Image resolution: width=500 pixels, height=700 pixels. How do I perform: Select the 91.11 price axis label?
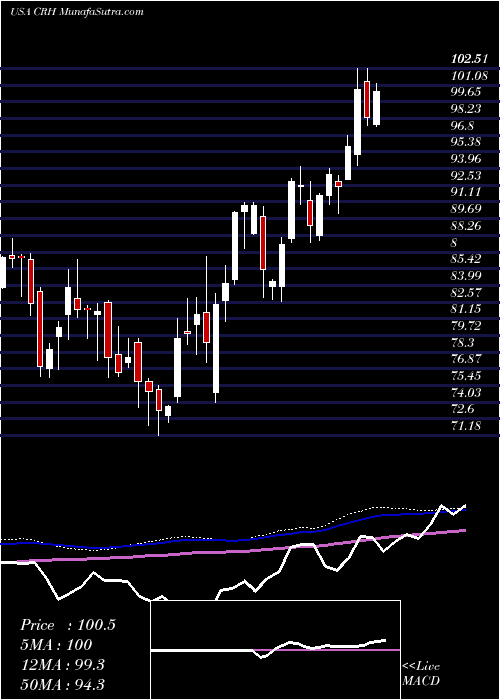click(467, 192)
